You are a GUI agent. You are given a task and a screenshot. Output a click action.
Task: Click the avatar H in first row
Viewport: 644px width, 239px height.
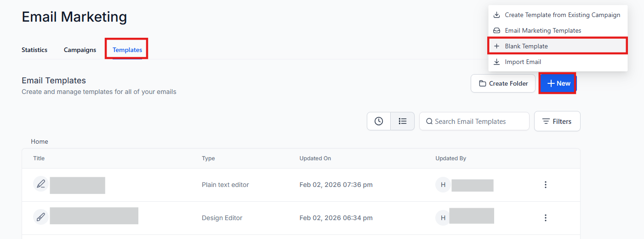[443, 185]
